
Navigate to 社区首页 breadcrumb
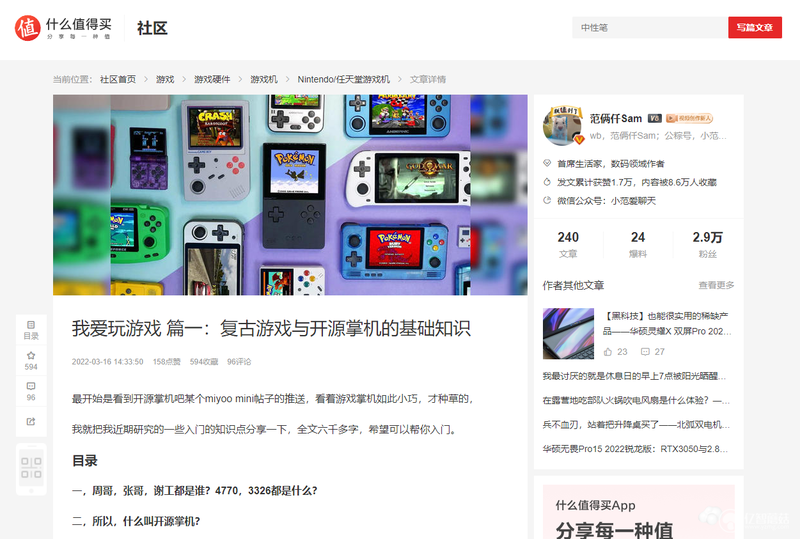click(118, 79)
